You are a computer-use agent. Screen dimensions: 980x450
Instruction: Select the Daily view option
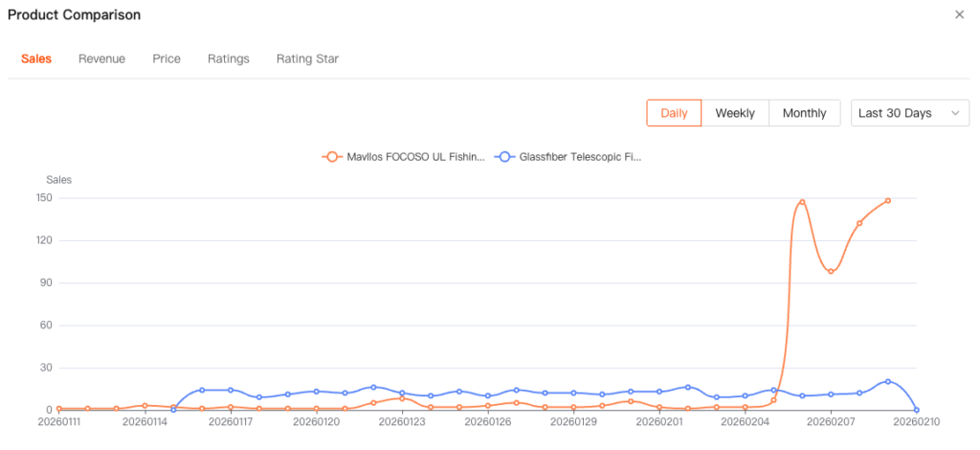pyautogui.click(x=674, y=113)
